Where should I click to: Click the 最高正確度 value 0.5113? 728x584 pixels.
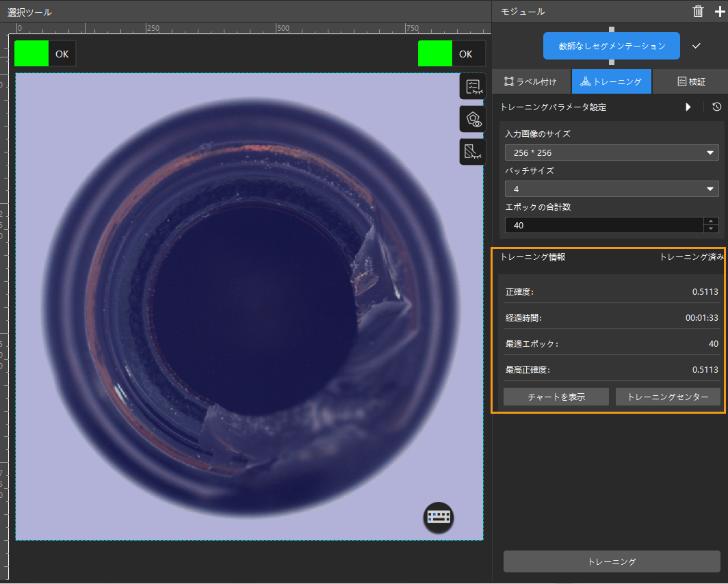[705, 370]
